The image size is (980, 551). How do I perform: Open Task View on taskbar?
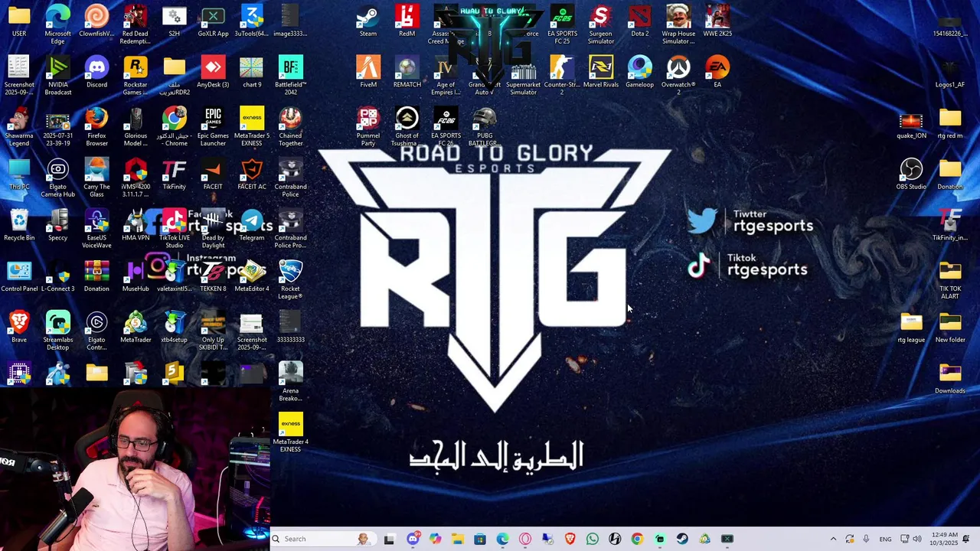click(x=389, y=539)
